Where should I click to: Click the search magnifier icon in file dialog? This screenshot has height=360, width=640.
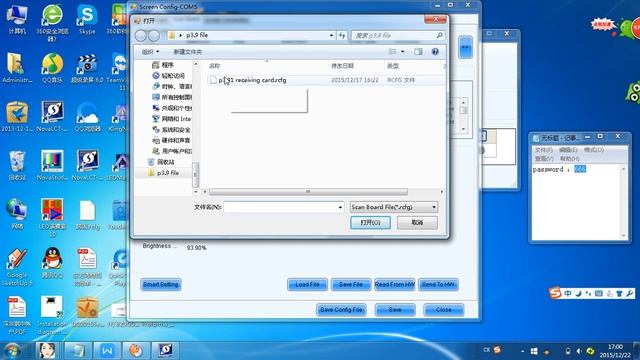[x=439, y=36]
